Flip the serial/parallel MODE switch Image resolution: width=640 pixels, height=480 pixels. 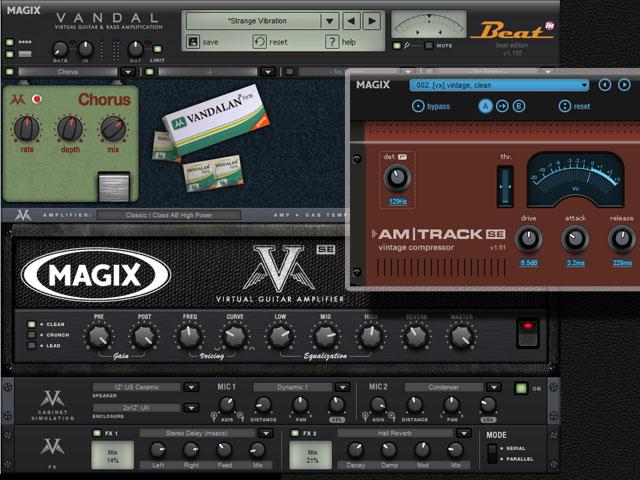492,453
